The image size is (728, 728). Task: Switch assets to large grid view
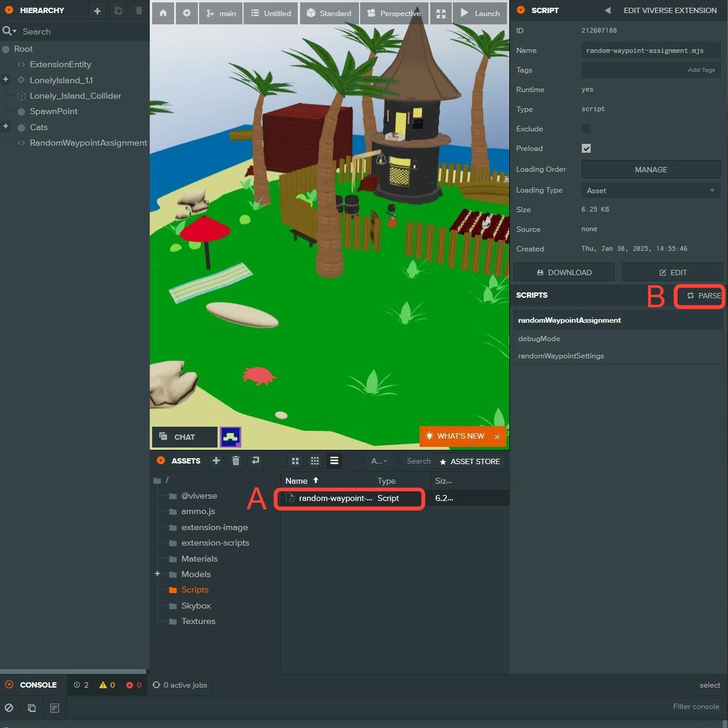pos(295,461)
